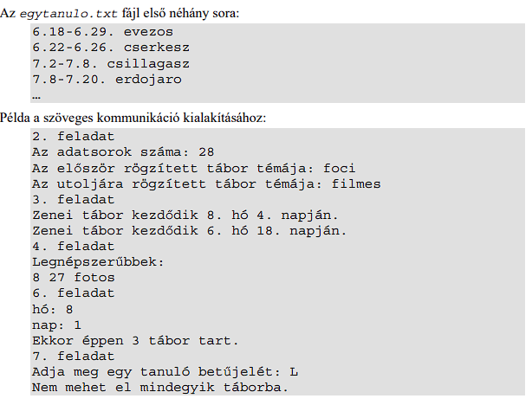The height and width of the screenshot is (405, 532).
Task: Click 'Zenei tábor kezdődik 8. hó 4. napján.'
Action: click(x=185, y=215)
